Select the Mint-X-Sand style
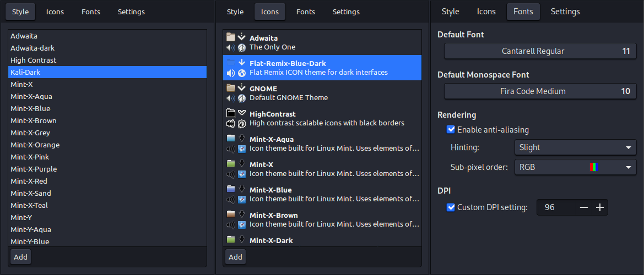 click(107, 193)
